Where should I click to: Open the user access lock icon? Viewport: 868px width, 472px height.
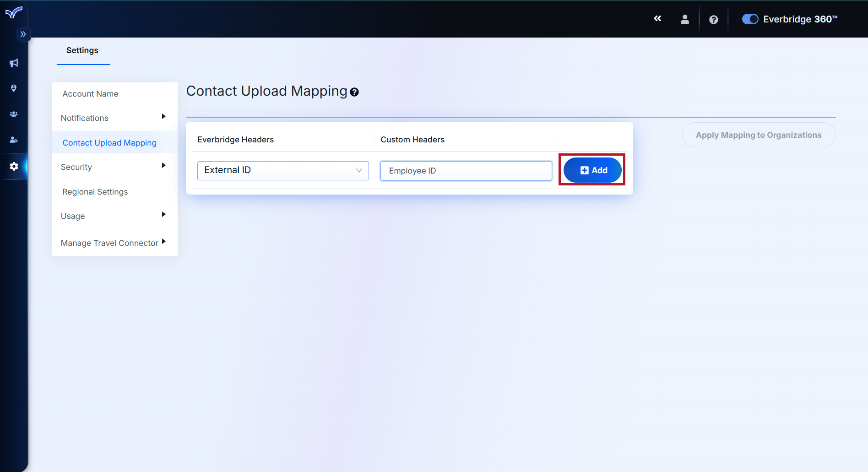[14, 140]
